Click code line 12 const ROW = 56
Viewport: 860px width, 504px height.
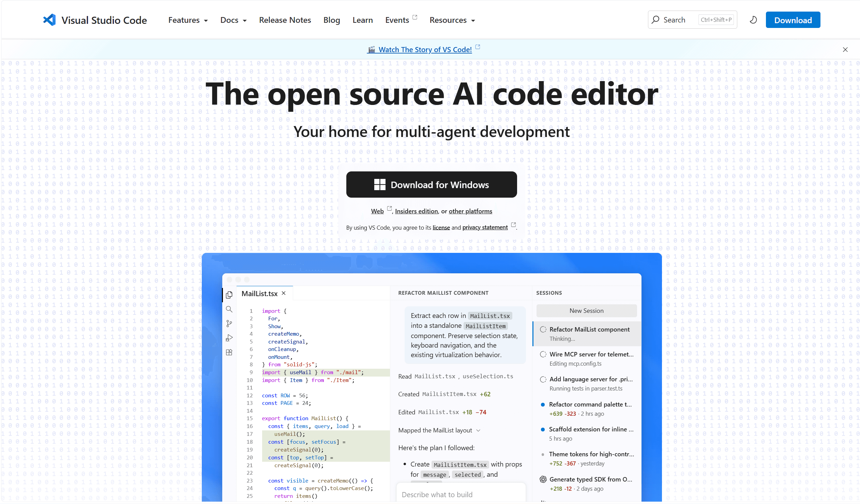pyautogui.click(x=285, y=396)
